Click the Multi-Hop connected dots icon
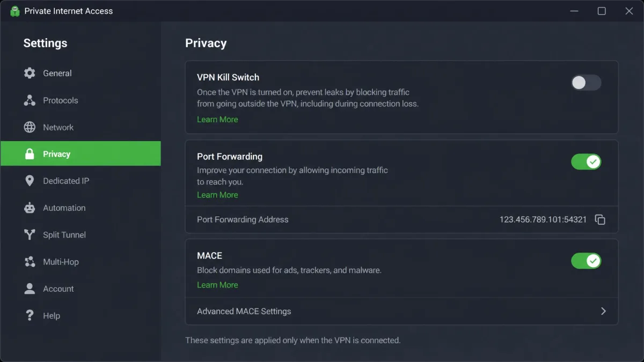 [x=30, y=262]
